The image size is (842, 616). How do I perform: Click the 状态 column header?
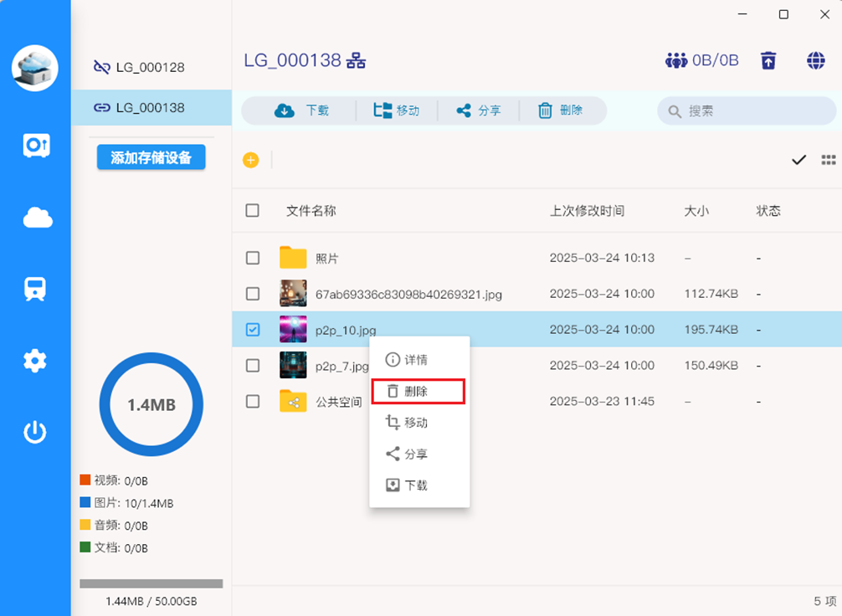[x=768, y=211]
